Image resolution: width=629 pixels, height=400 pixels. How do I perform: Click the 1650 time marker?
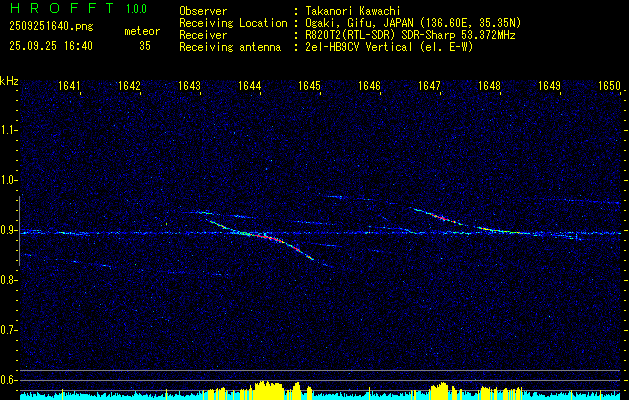[x=610, y=86]
